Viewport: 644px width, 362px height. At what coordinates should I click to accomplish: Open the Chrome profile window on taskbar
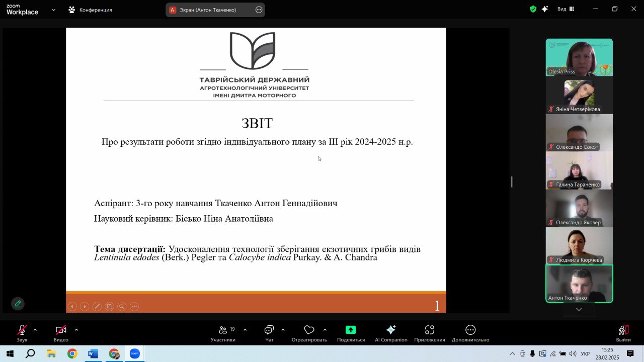click(114, 354)
